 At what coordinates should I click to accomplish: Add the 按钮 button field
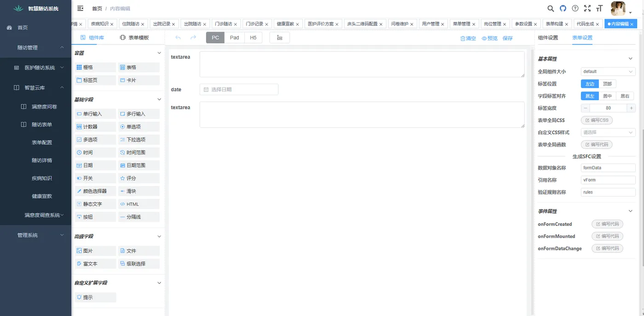(96, 217)
